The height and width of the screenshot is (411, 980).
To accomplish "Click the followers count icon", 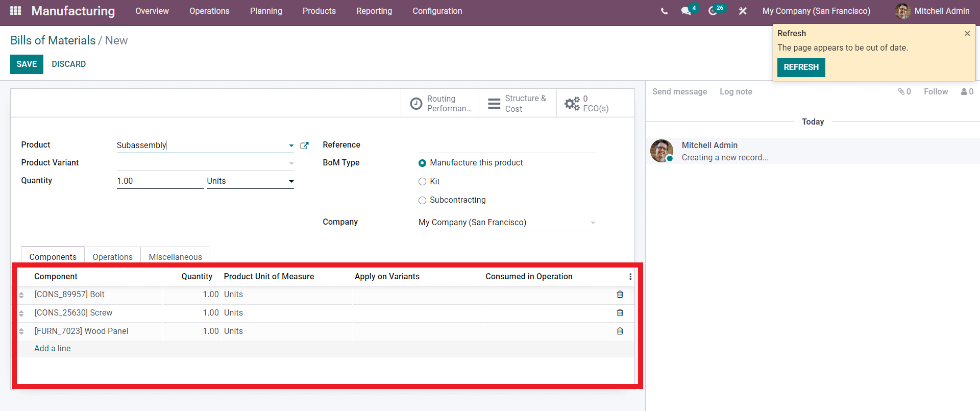I will coord(967,92).
